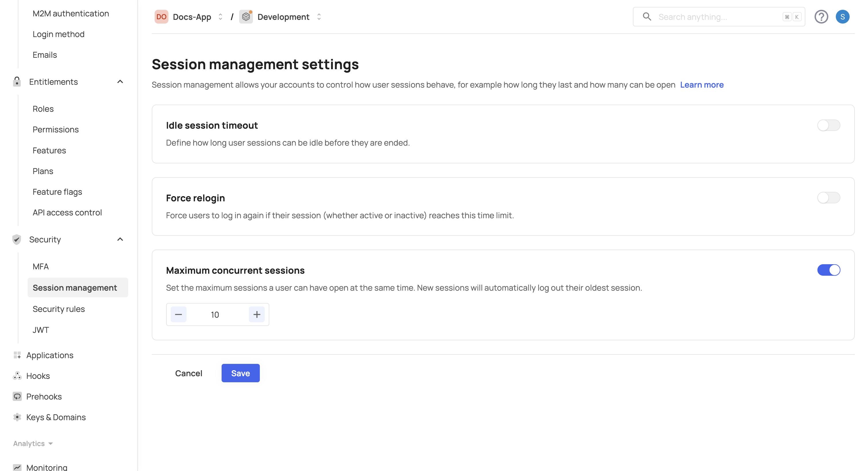Disable Maximum concurrent sessions toggle
Image resolution: width=868 pixels, height=471 pixels.
[828, 270]
